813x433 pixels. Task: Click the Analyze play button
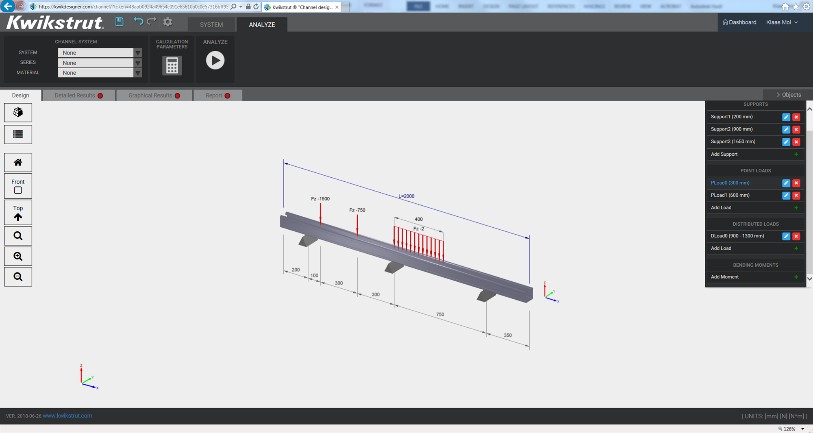[x=215, y=61]
